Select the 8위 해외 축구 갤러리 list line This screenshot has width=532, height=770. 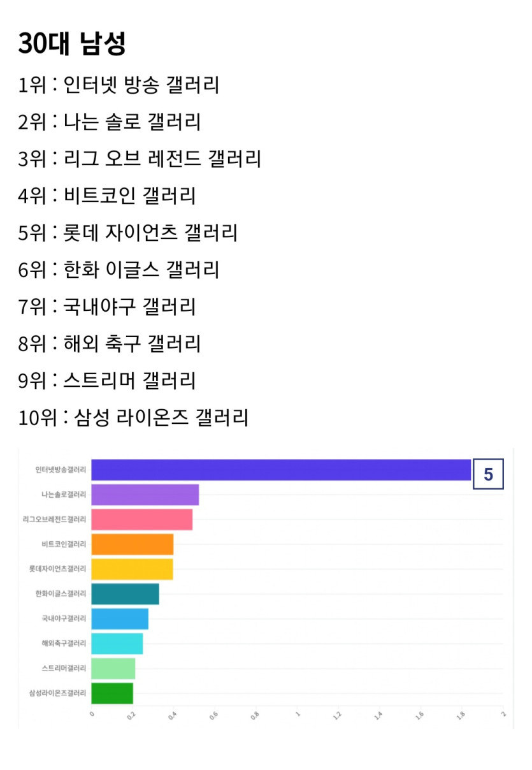click(110, 344)
